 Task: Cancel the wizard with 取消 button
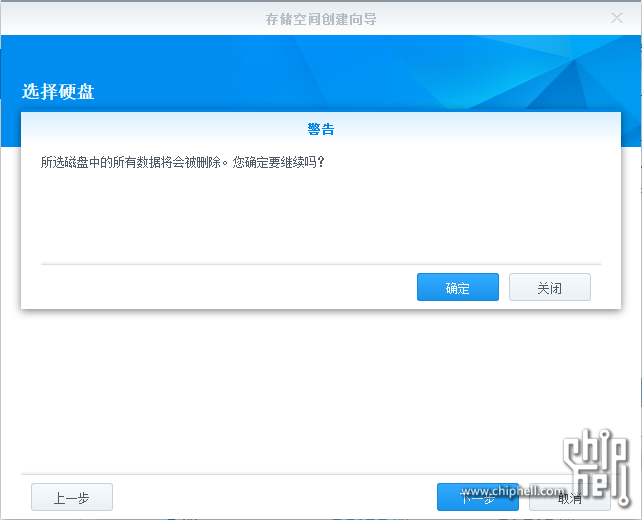(570, 497)
